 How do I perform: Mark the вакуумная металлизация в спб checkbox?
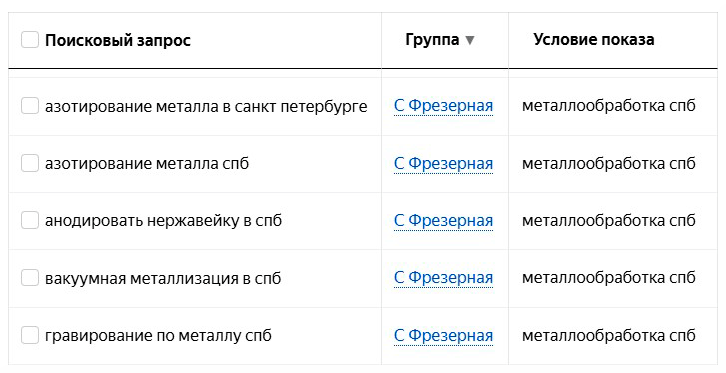[30, 278]
